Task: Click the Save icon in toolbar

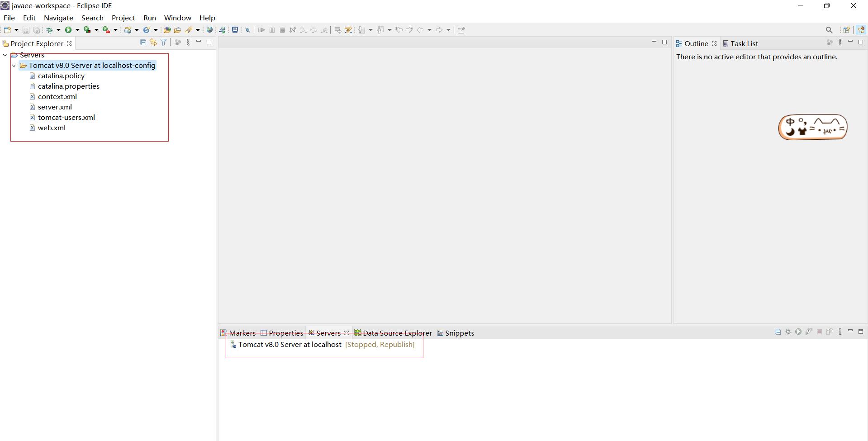Action: click(x=26, y=30)
